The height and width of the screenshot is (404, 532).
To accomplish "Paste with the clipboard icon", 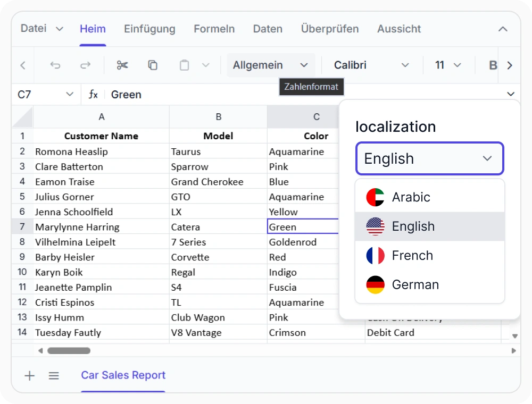I will [x=184, y=65].
